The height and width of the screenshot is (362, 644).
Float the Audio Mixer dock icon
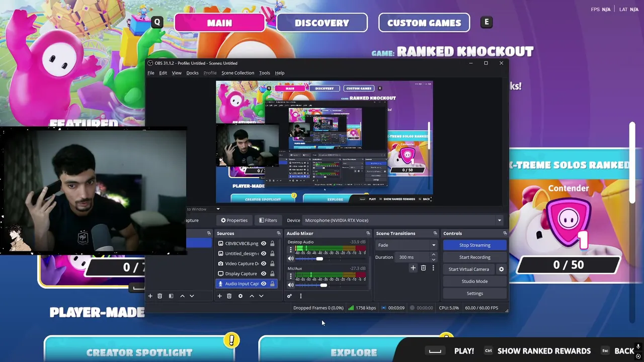pyautogui.click(x=368, y=233)
